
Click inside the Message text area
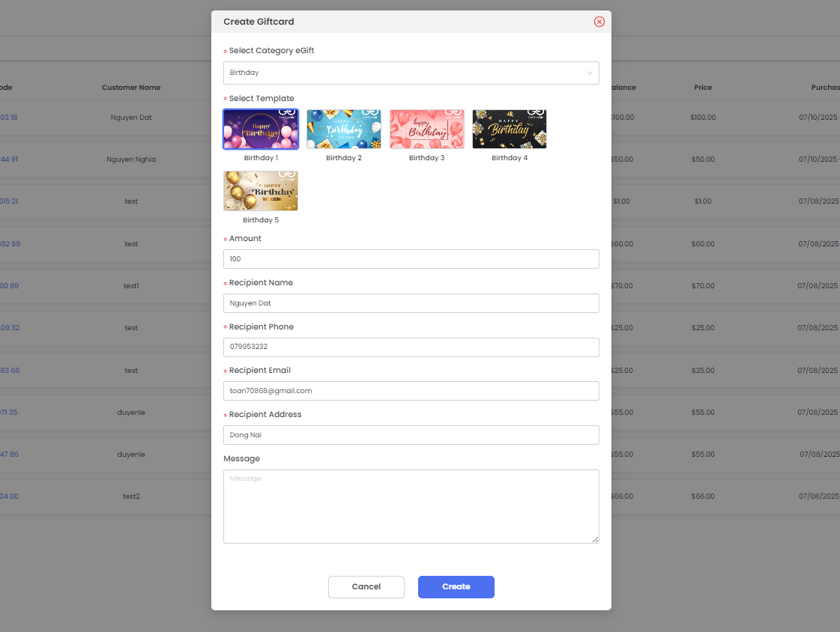(x=411, y=506)
